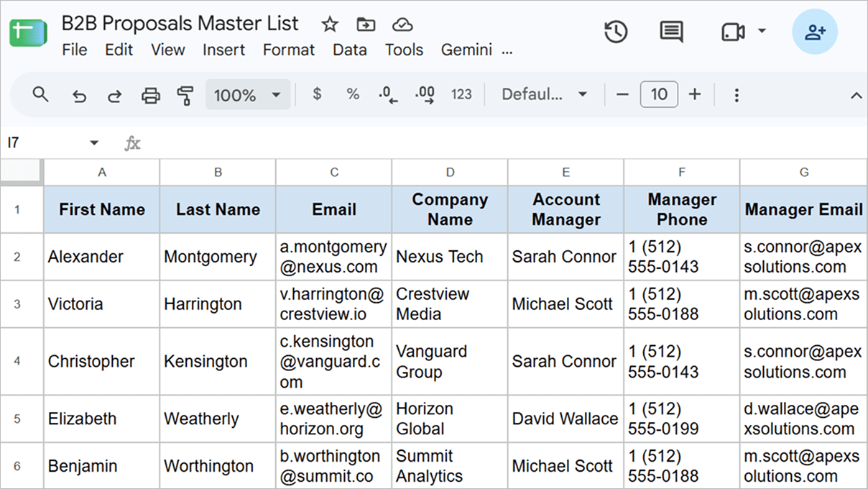868x489 pixels.
Task: Open more number formats (123)
Action: point(461,94)
